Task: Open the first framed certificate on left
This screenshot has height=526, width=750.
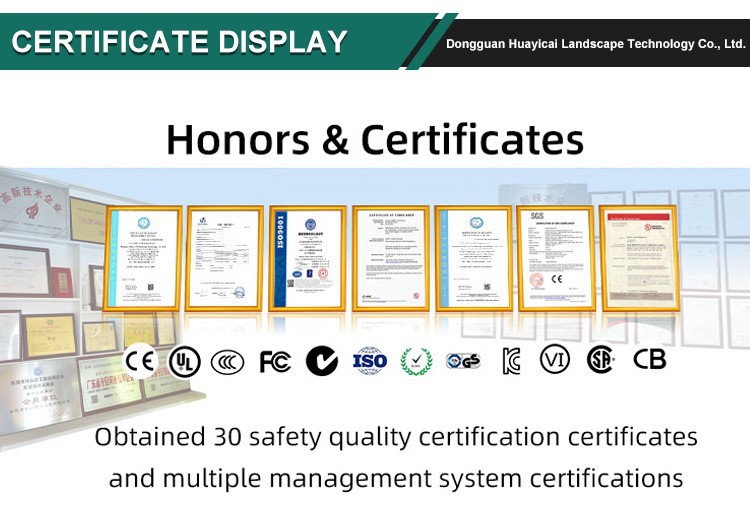Action: click(x=145, y=256)
